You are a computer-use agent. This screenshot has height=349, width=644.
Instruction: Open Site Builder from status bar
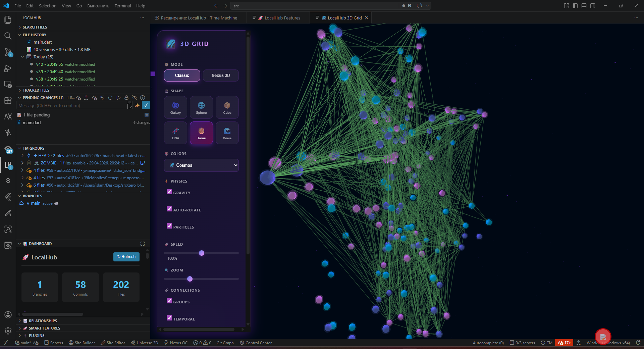click(x=82, y=343)
